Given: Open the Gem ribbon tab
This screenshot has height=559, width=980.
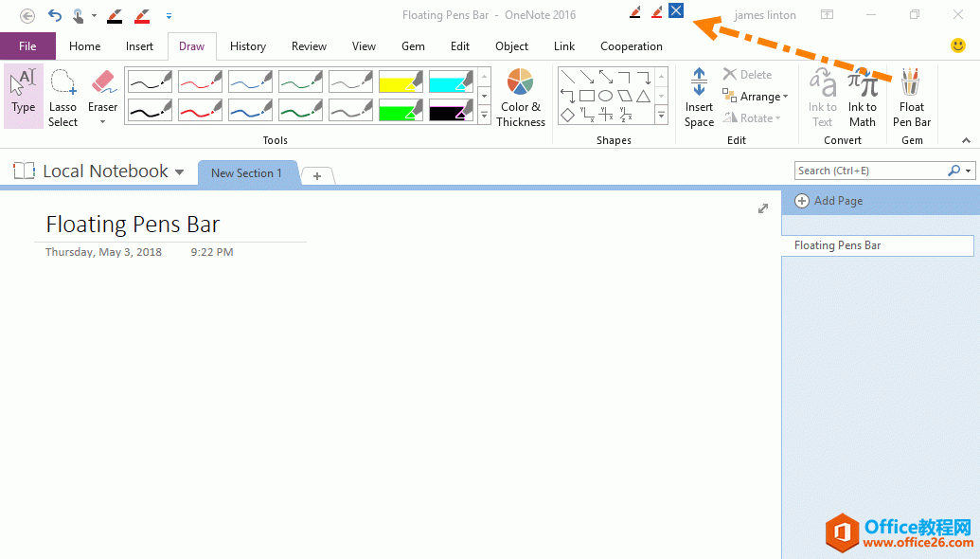Looking at the screenshot, I should (413, 45).
